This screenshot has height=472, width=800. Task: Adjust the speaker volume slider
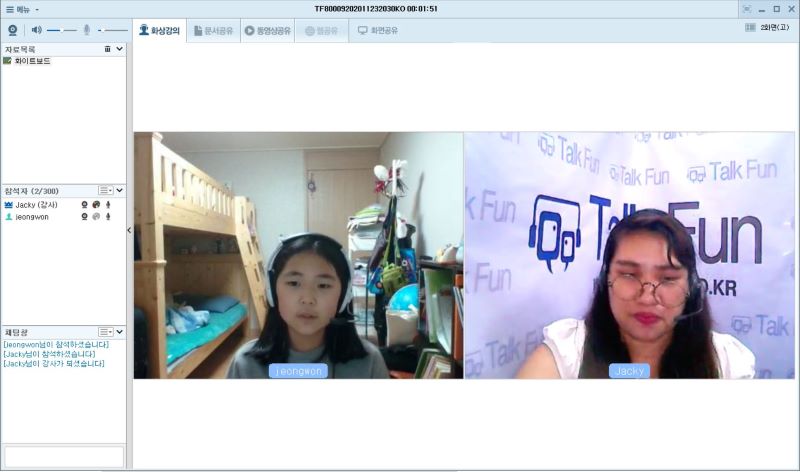[x=62, y=30]
